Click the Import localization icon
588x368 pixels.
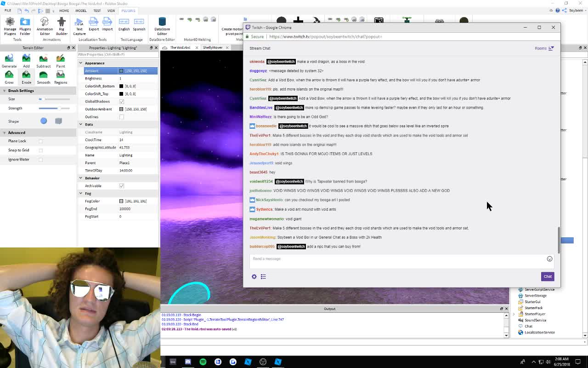pyautogui.click(x=107, y=24)
